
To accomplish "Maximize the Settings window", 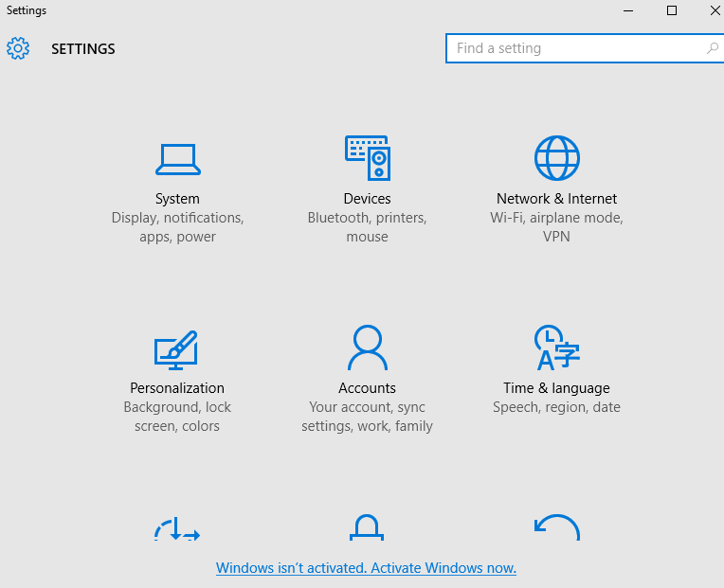I will click(672, 10).
